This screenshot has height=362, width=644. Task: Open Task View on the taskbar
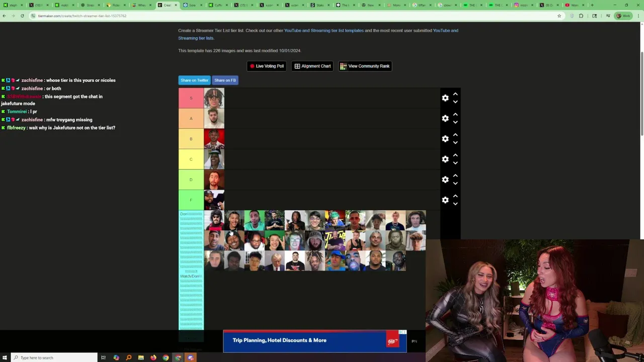[x=103, y=357]
